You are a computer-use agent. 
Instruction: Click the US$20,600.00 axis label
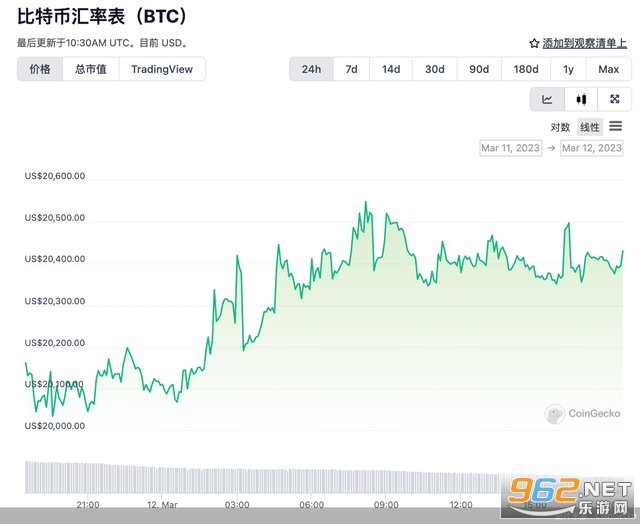[55, 176]
